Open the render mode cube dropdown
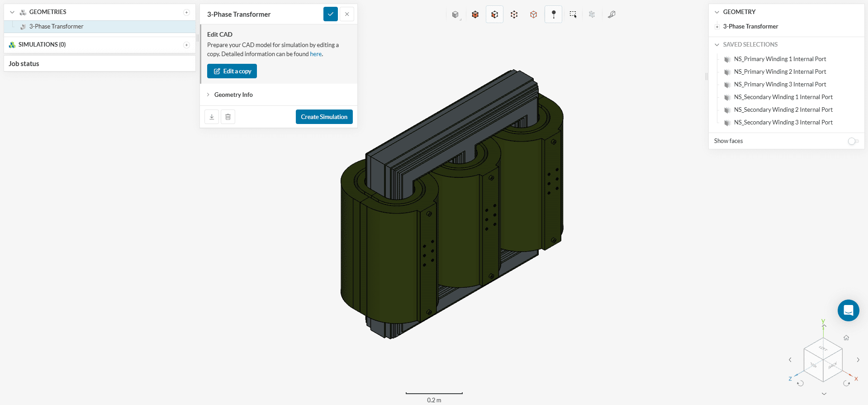The width and height of the screenshot is (868, 405). (455, 15)
